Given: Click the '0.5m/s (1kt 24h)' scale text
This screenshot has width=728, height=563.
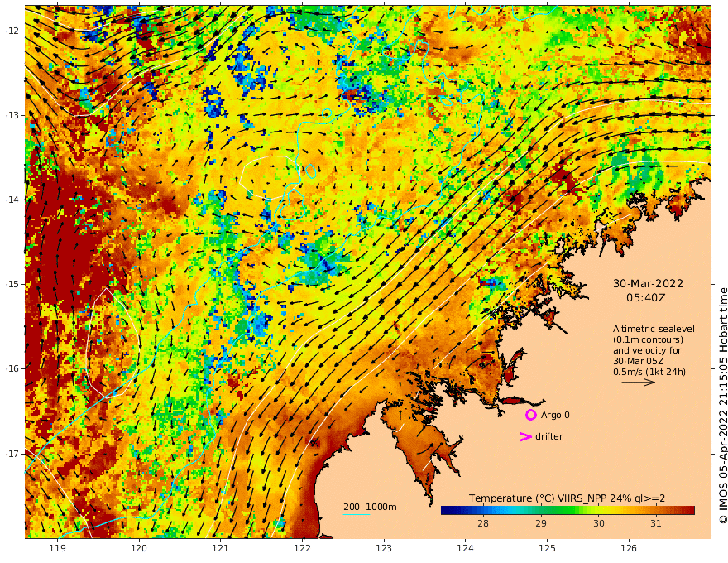Looking at the screenshot, I should point(649,372).
